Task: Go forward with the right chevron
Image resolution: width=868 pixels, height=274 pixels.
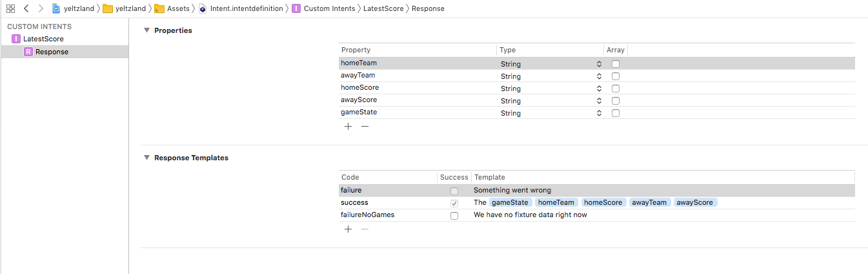Action: [x=41, y=8]
